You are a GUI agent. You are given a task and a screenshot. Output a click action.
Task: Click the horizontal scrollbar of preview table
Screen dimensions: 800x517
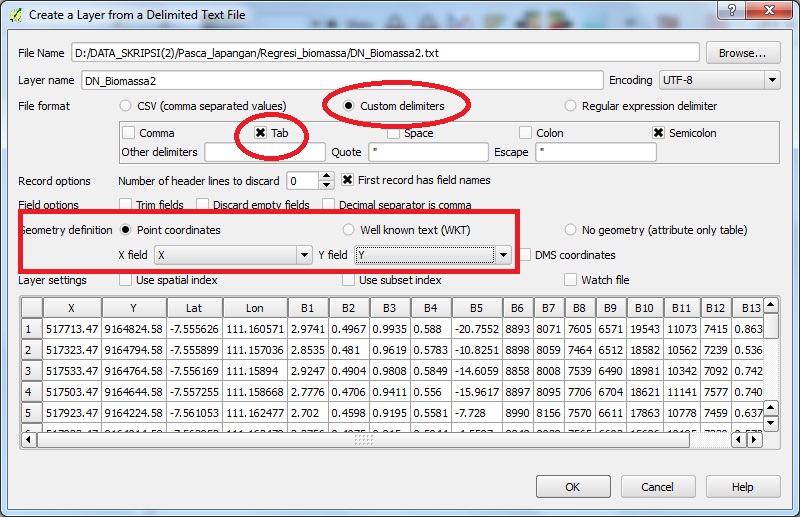pyautogui.click(x=363, y=439)
